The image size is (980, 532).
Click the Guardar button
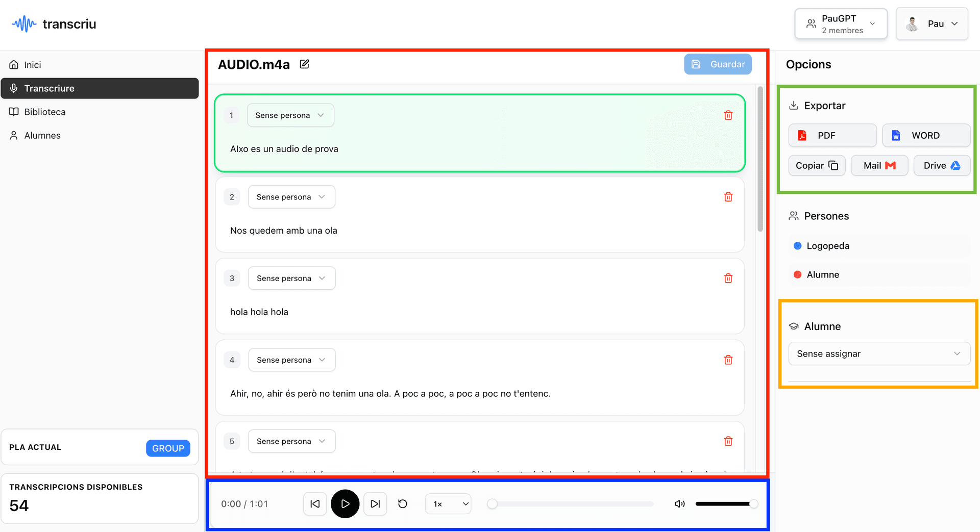(718, 64)
